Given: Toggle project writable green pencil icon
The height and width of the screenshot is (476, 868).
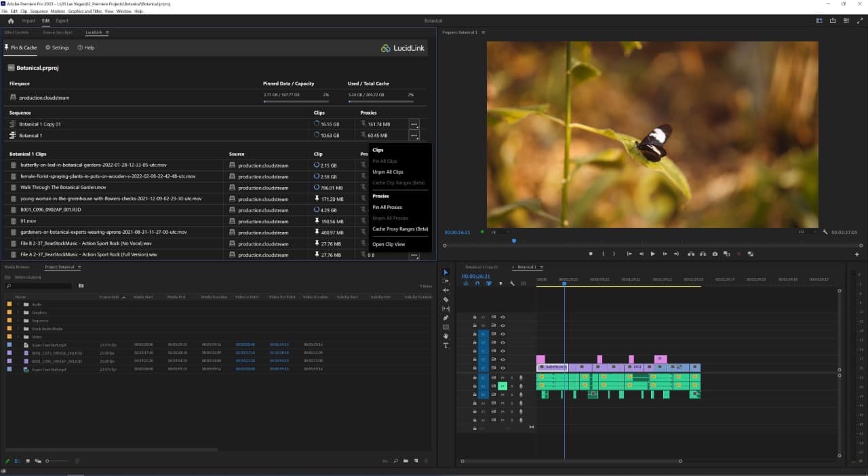Looking at the screenshot, I should (7, 461).
